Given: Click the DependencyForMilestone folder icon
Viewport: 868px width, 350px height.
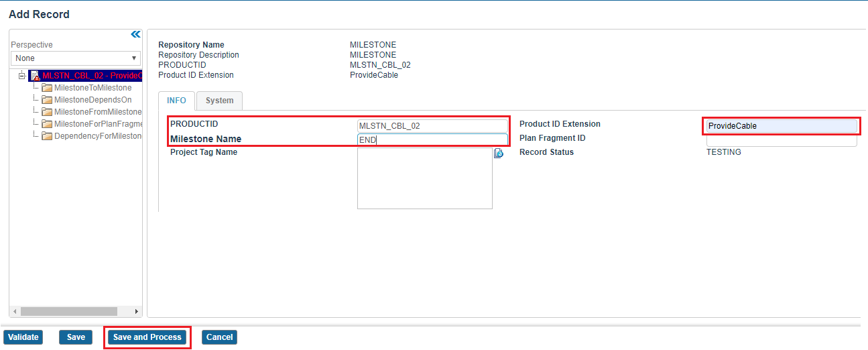Looking at the screenshot, I should (x=47, y=136).
